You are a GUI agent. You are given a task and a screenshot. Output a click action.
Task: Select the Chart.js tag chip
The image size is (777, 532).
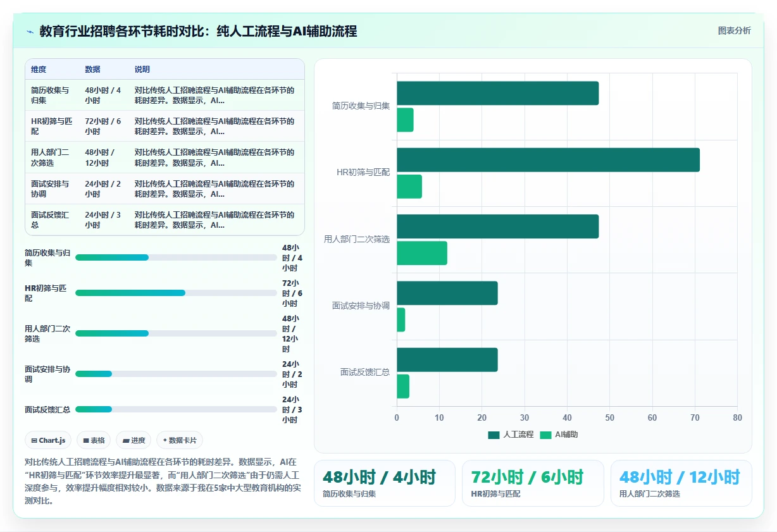(48, 440)
